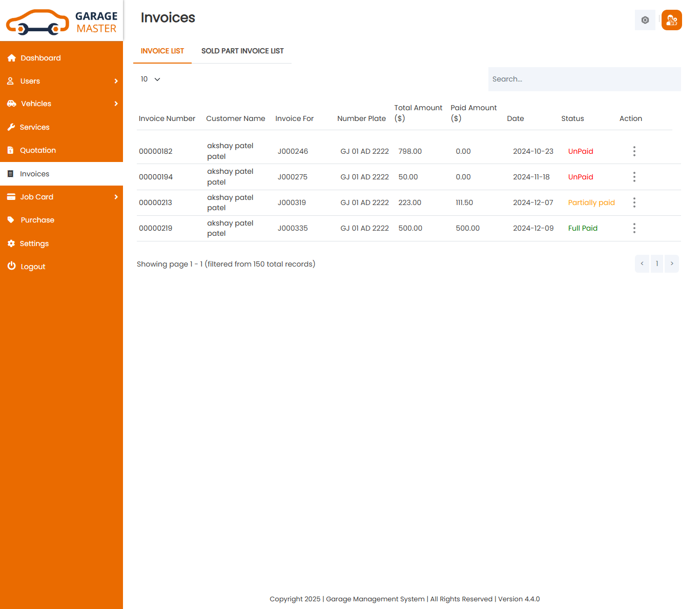Expand the Vehicles submenu
700x609 pixels.
pos(116,104)
